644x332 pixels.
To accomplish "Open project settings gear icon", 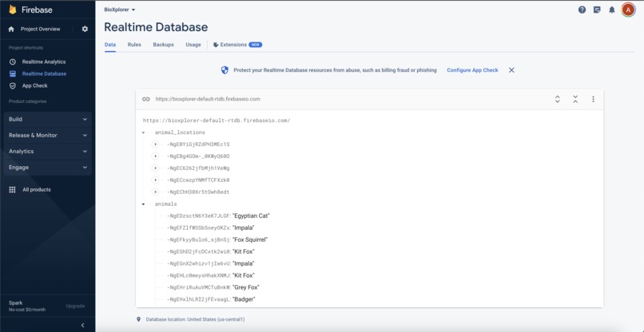I will tap(85, 30).
